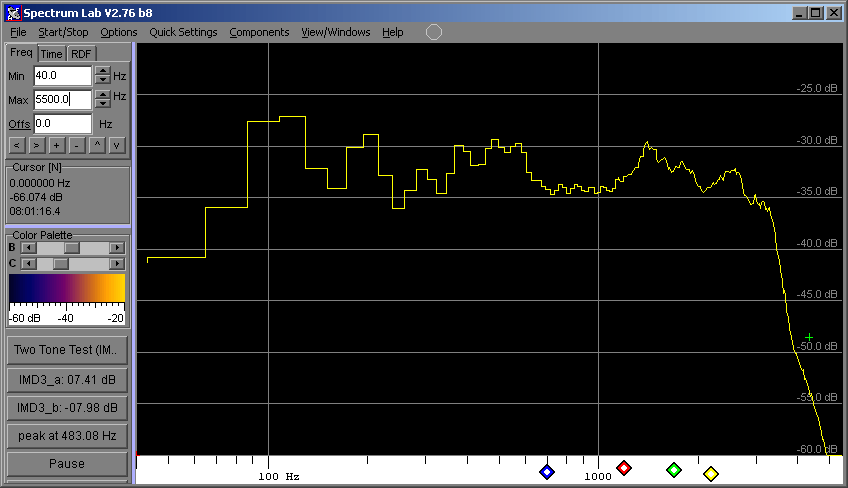The image size is (848, 488).
Task: Click the circle indicator in menu bar
Action: 434,32
